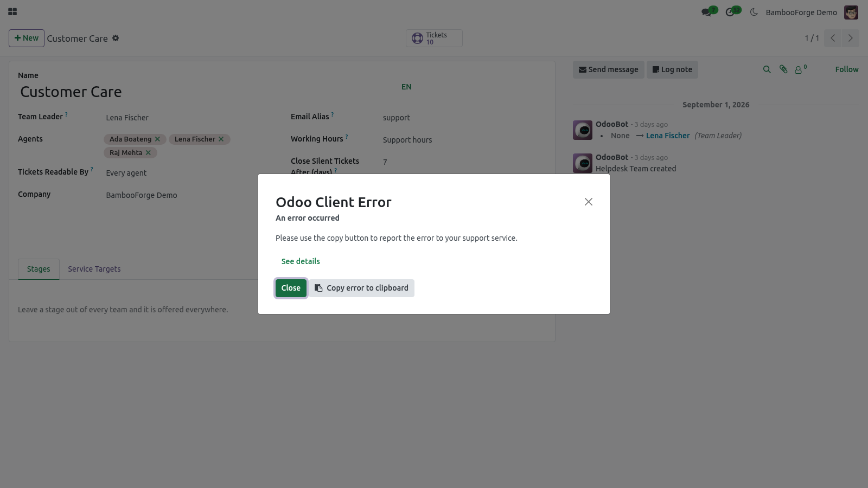Screen dimensions: 868x488
Task: Copy error to clipboard
Action: click(x=361, y=288)
